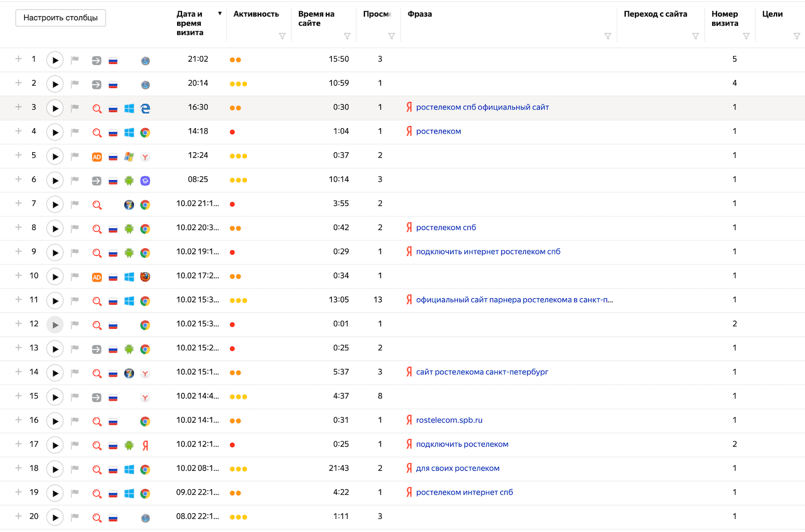The height and width of the screenshot is (532, 805).
Task: Toggle the flag on visit 7
Action: (x=75, y=204)
